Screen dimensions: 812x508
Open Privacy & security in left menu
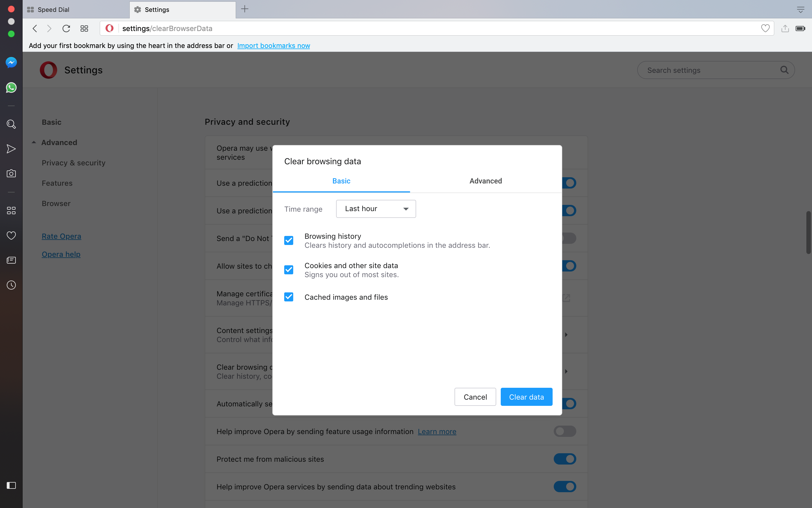74,163
